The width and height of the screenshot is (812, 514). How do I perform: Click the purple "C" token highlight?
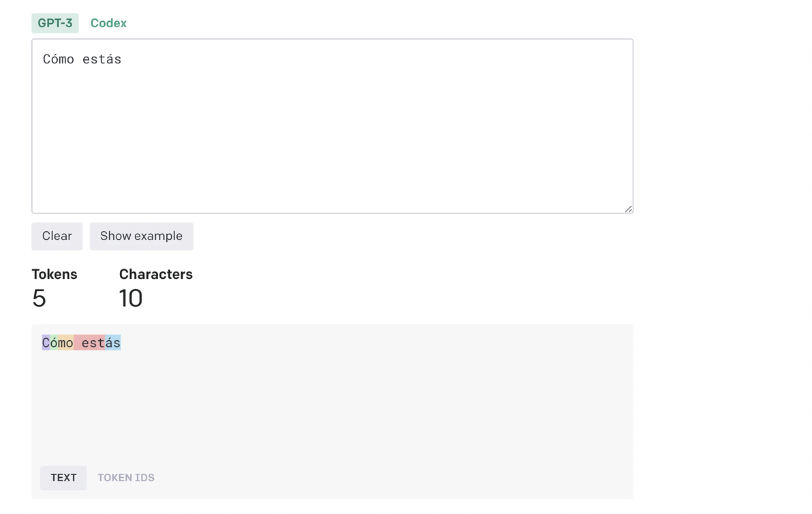tap(46, 343)
